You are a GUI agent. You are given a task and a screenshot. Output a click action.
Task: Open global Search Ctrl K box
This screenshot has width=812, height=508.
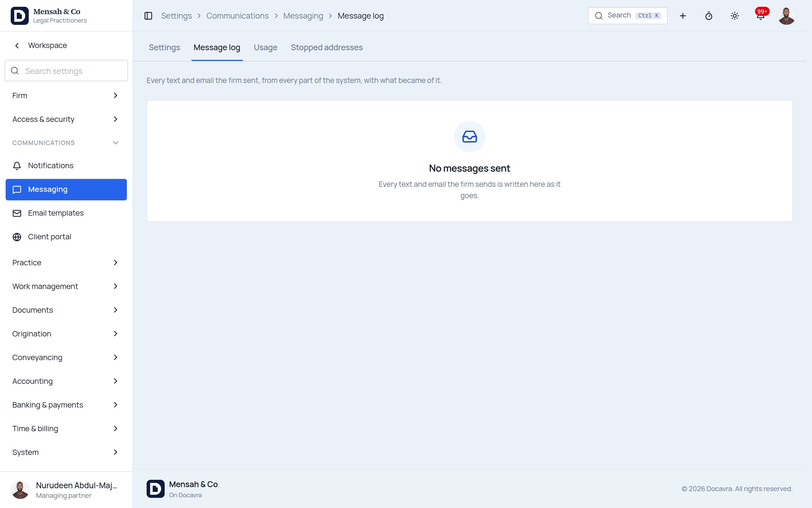click(627, 16)
